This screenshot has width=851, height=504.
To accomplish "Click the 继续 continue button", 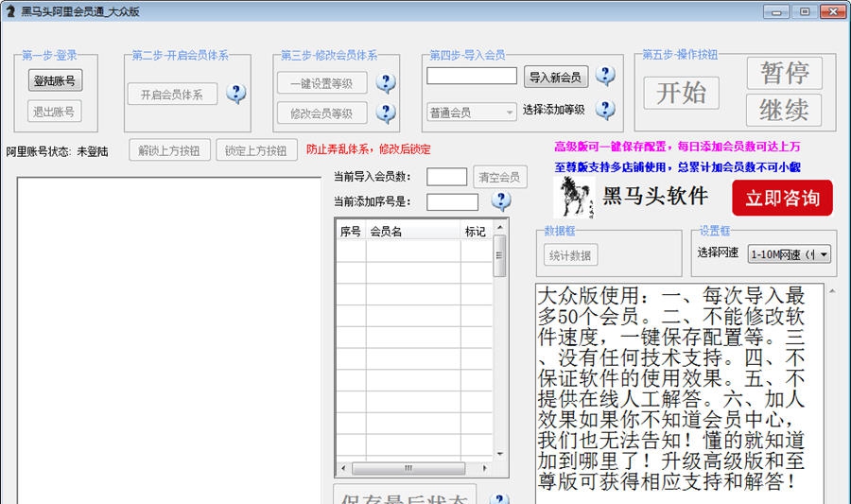I will 784,110.
